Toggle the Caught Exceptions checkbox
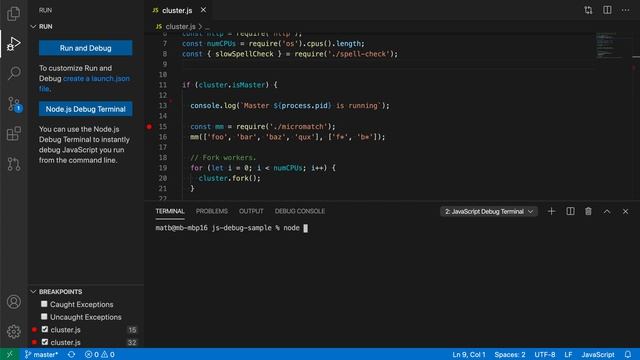The image size is (640, 360). pyautogui.click(x=44, y=304)
